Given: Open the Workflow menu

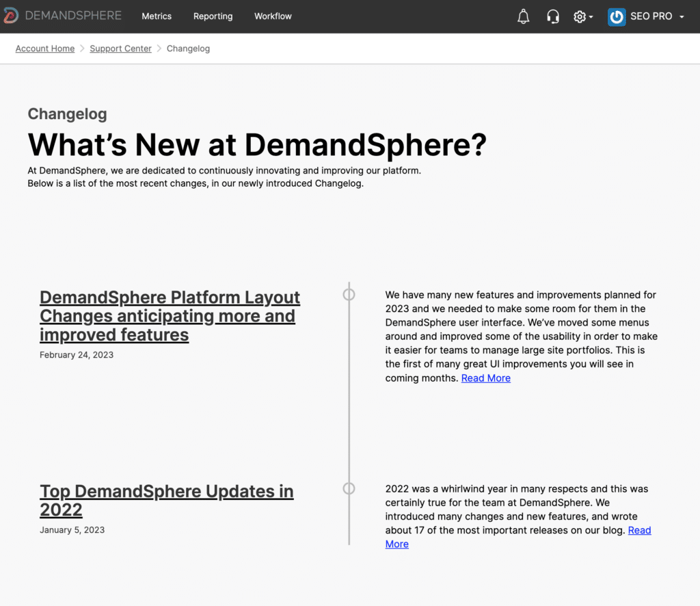Looking at the screenshot, I should (x=273, y=16).
